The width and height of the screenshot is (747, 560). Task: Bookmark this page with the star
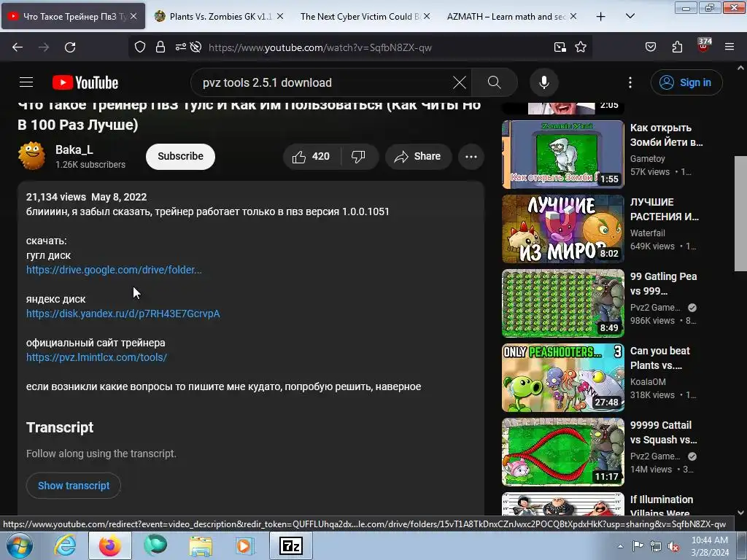[580, 47]
